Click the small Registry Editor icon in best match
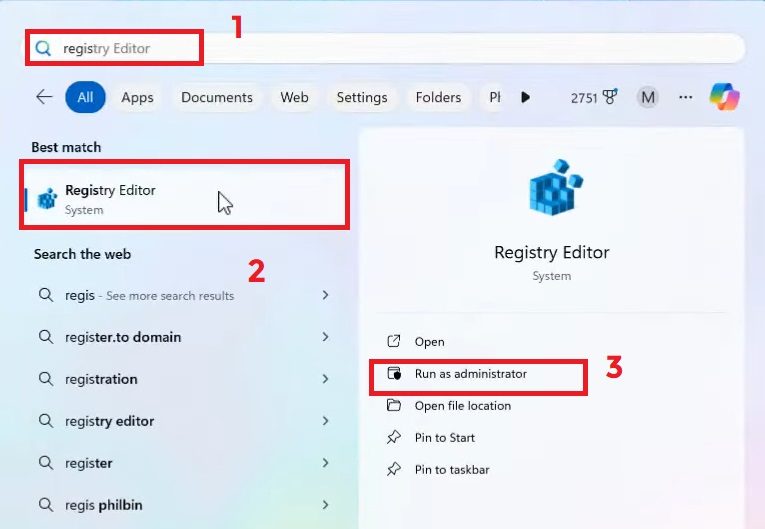The height and width of the screenshot is (529, 765). (47, 199)
